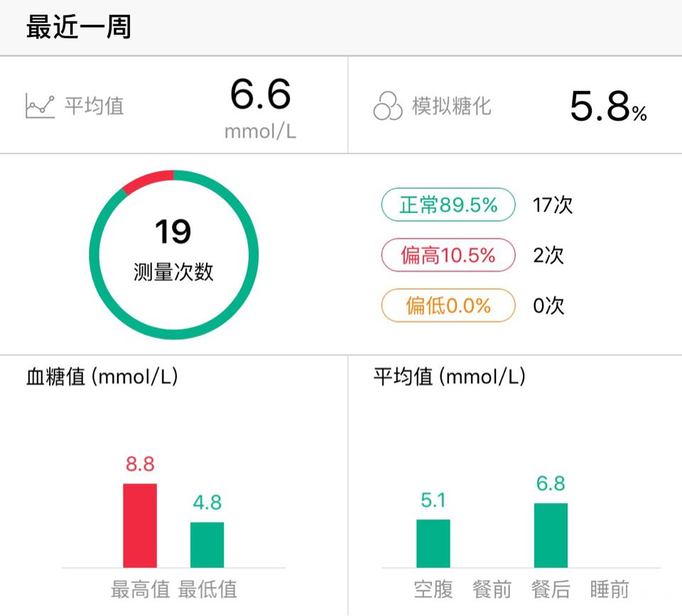Select the 餐前 axis label
682x616 pixels.
click(x=492, y=590)
